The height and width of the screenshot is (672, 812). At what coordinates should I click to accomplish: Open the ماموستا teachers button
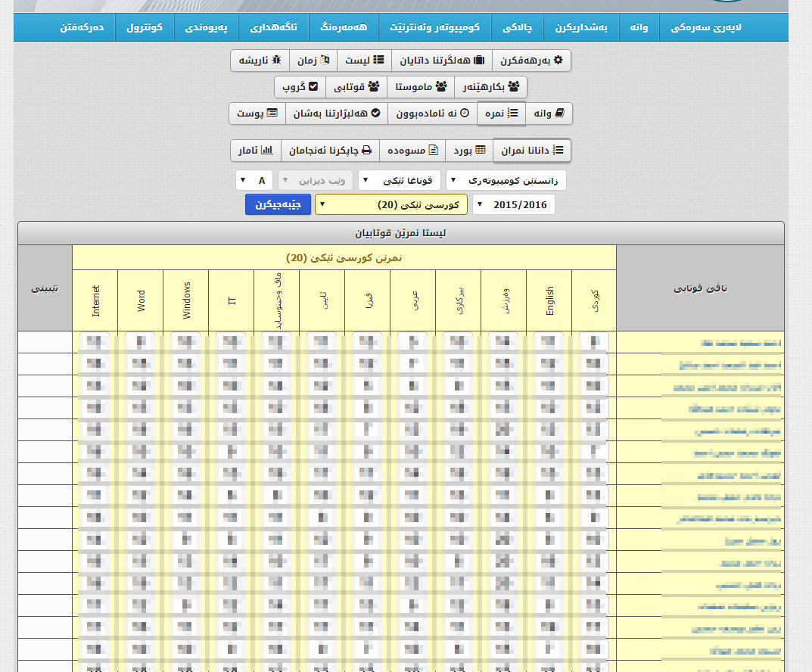tap(420, 87)
